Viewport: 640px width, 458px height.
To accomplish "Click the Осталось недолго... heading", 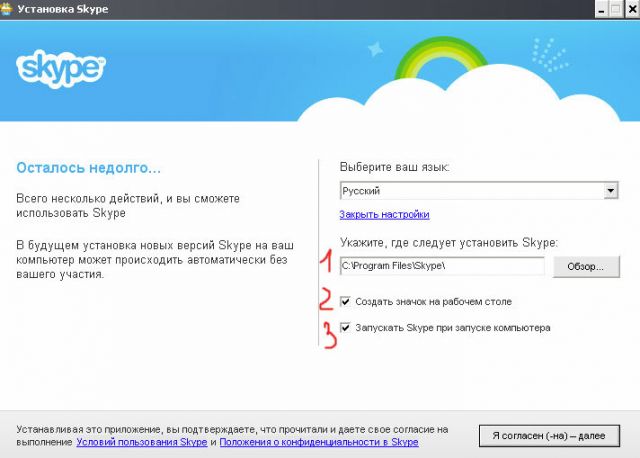I will pos(89,168).
